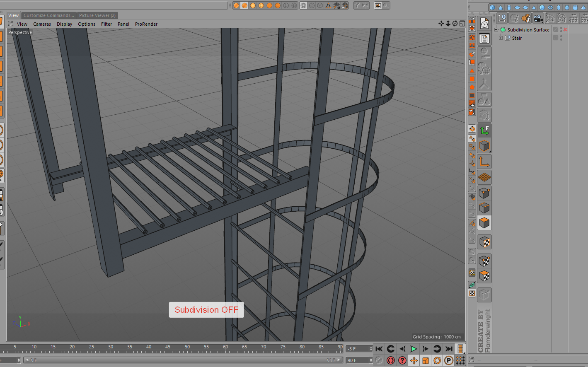Click the orange Enable Axis icon
Screen dimensions: 588x367
coord(484,162)
